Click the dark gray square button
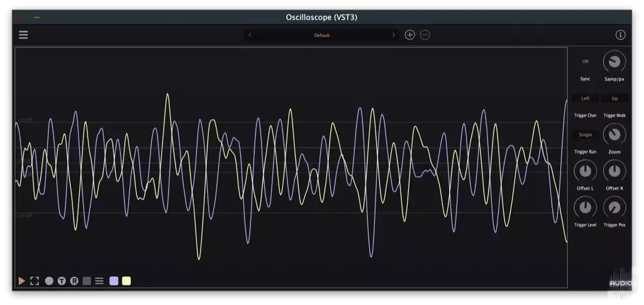644x305 pixels. pos(87,280)
